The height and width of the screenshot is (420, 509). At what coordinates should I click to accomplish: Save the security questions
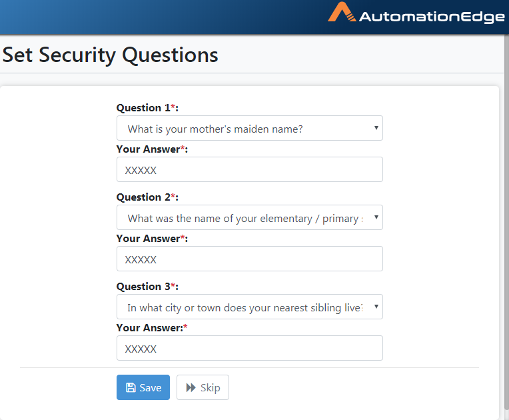143,387
